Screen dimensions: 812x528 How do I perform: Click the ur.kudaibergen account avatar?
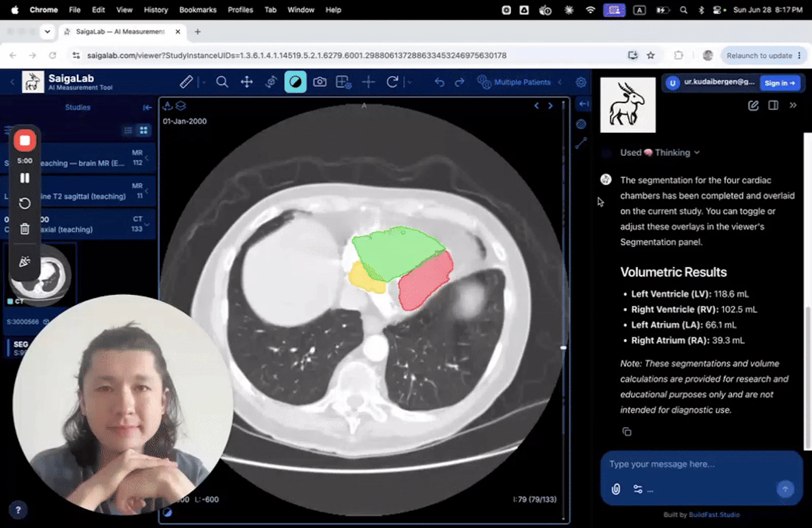(x=673, y=83)
